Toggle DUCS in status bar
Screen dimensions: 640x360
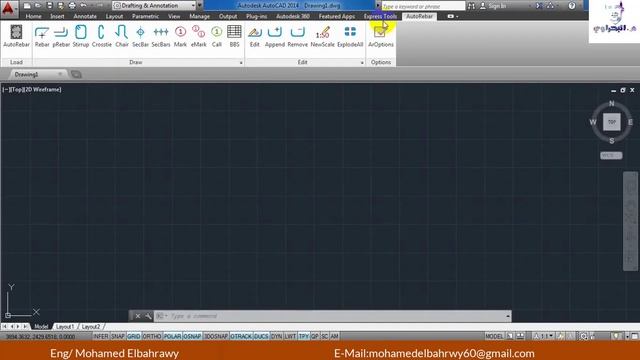261,336
